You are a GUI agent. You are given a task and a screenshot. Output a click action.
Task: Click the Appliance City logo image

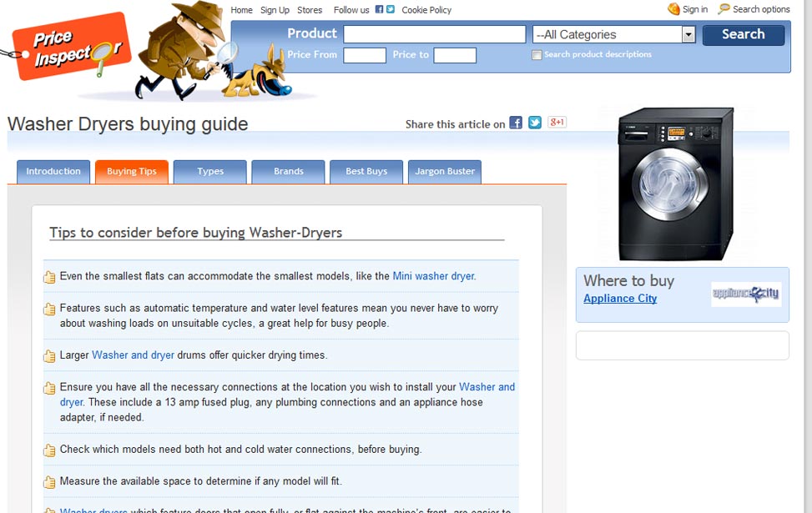click(746, 294)
